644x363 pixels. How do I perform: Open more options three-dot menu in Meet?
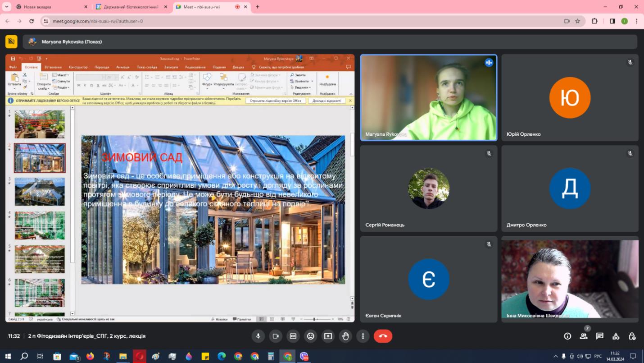[363, 336]
